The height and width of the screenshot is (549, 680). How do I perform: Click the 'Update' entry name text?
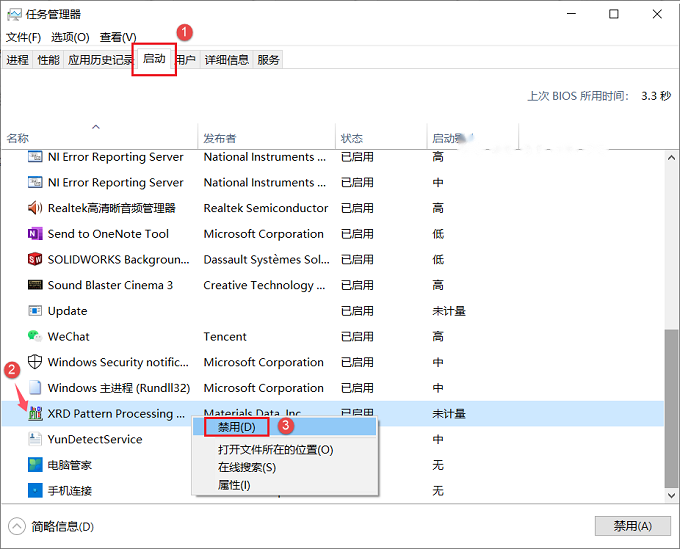(x=68, y=311)
